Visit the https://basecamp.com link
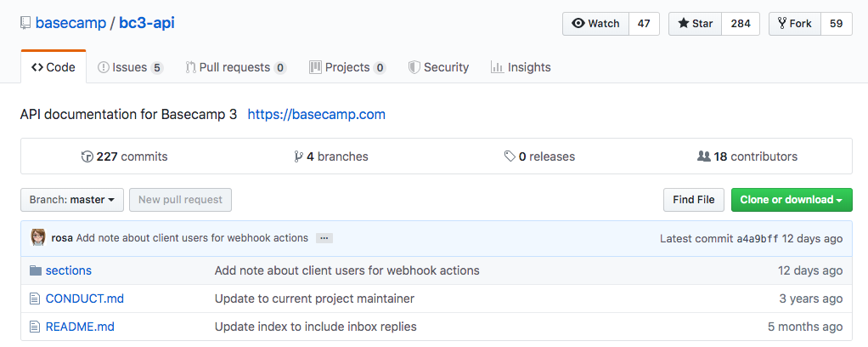This screenshot has width=868, height=347. pyautogui.click(x=317, y=115)
